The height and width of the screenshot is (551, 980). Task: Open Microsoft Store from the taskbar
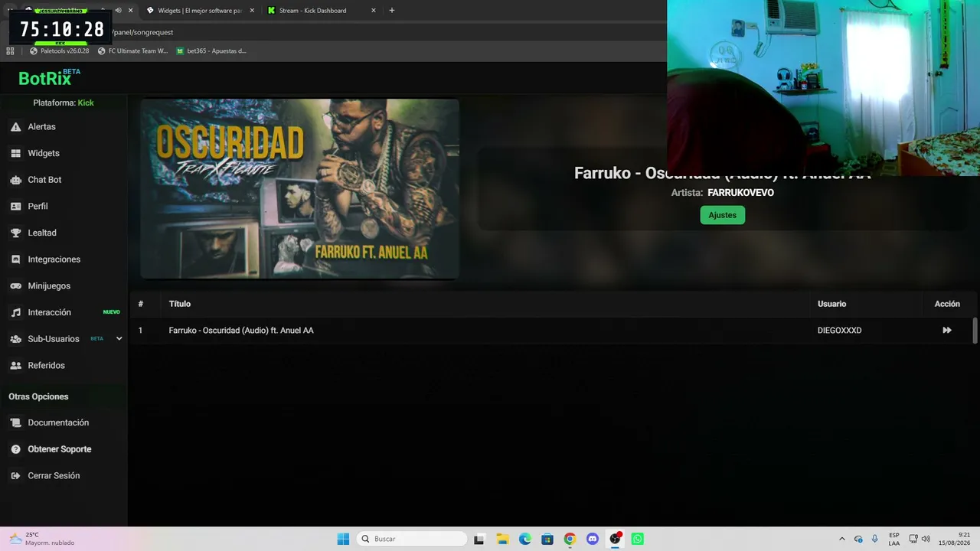click(547, 539)
